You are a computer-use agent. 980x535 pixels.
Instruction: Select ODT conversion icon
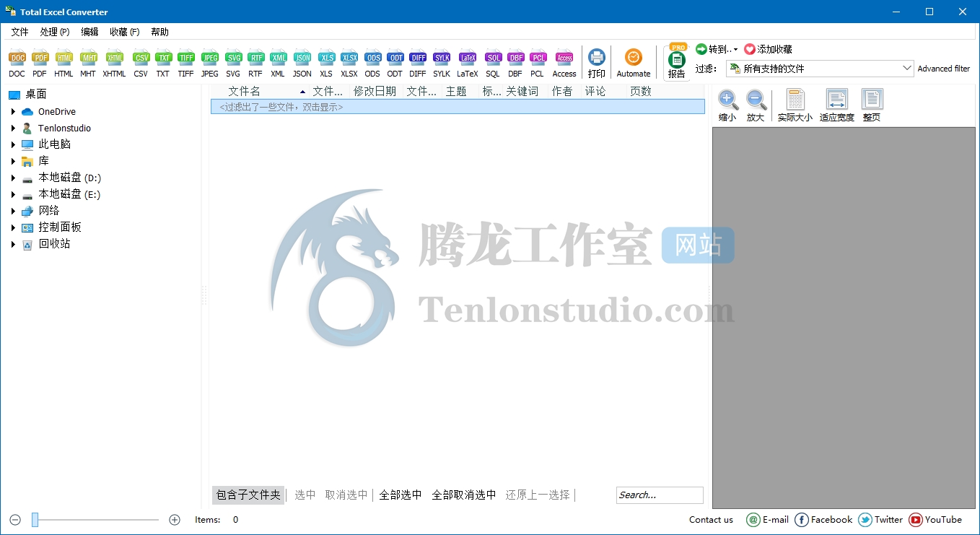pos(395,64)
